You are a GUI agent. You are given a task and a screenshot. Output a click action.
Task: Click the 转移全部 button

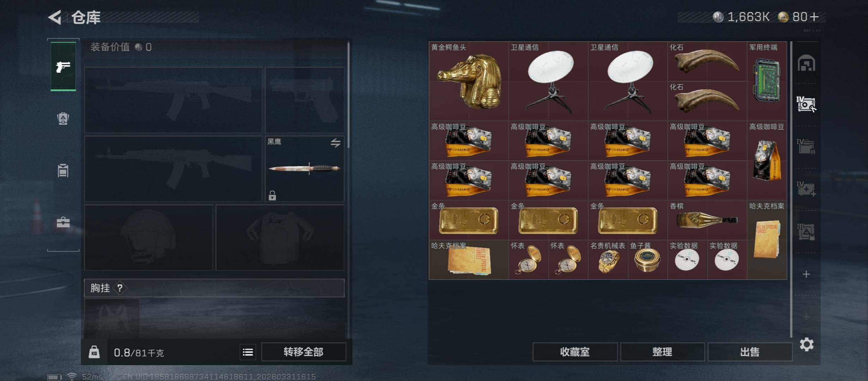(x=303, y=352)
